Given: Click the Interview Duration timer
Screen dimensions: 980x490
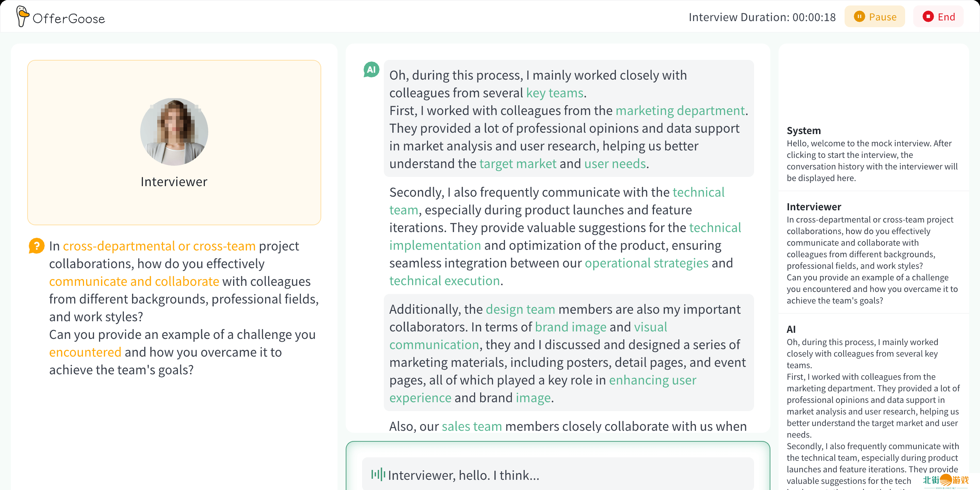Looking at the screenshot, I should click(762, 17).
